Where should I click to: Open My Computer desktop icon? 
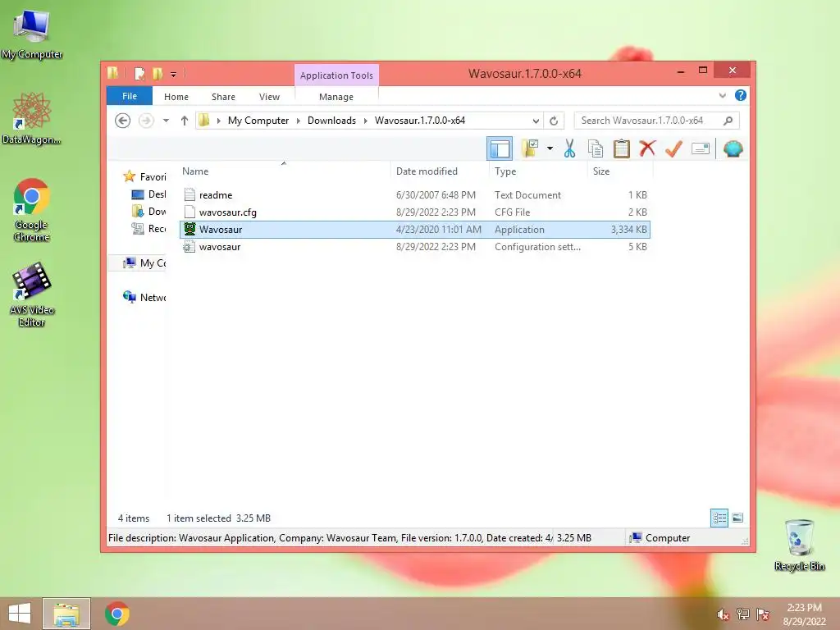(x=32, y=33)
